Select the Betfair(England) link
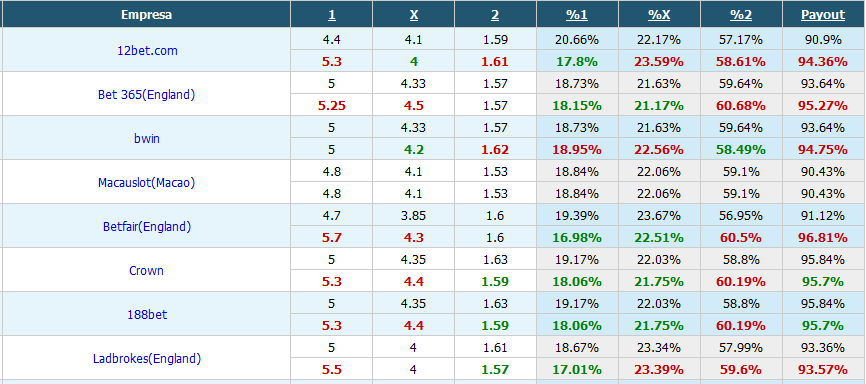The image size is (866, 384). [147, 227]
